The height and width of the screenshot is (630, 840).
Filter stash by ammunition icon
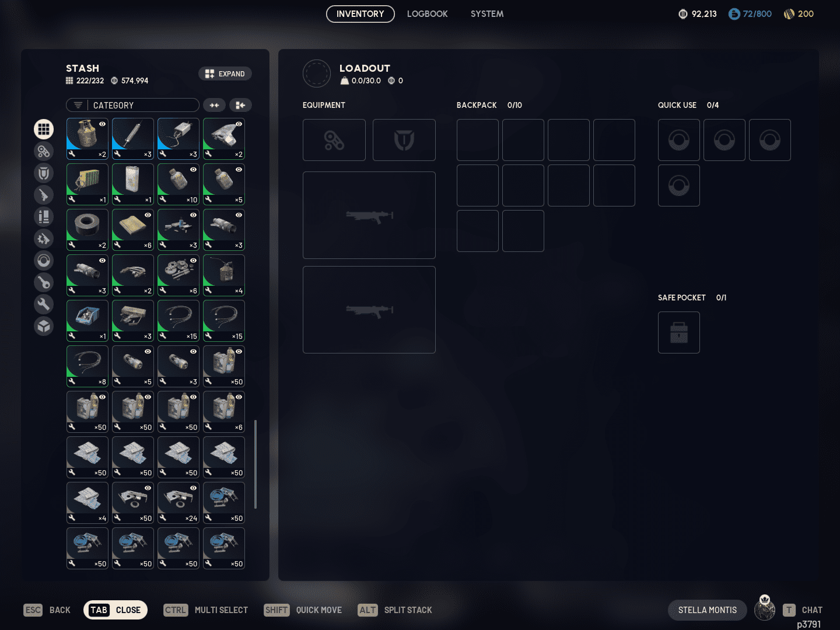tap(44, 217)
